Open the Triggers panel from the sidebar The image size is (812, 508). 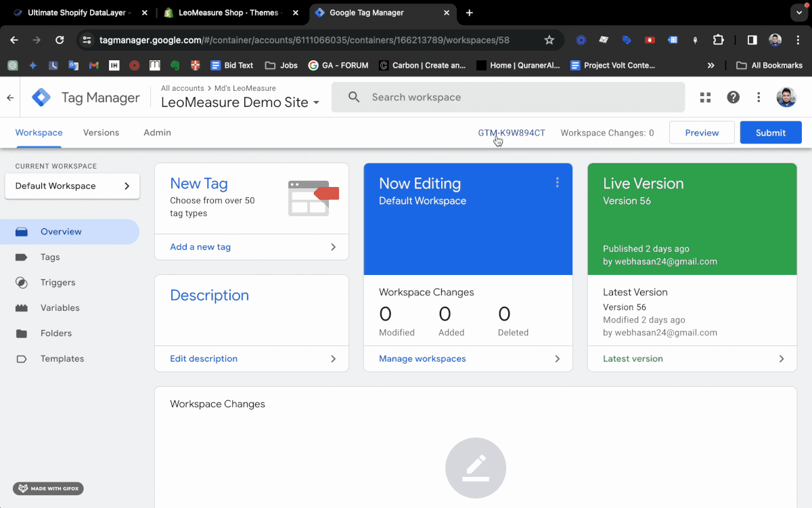click(58, 282)
